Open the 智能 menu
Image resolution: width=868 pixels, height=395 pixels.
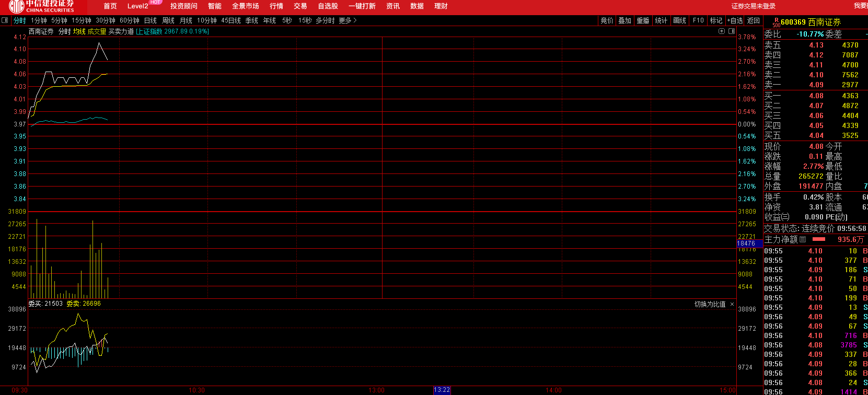pos(215,6)
